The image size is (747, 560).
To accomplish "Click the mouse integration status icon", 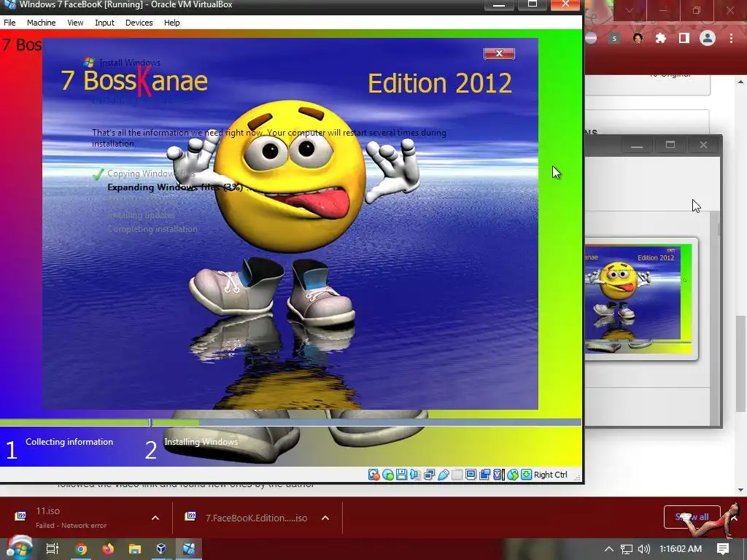I will (512, 475).
